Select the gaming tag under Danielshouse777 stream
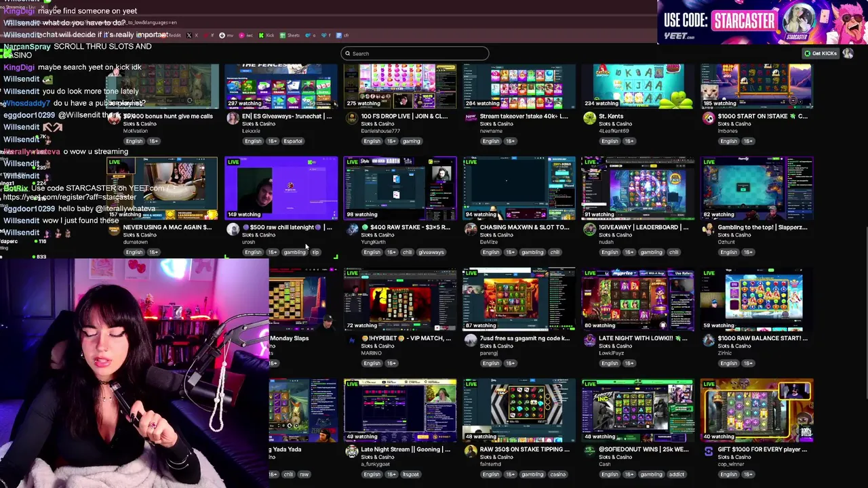Image resolution: width=868 pixels, height=488 pixels. click(x=412, y=141)
